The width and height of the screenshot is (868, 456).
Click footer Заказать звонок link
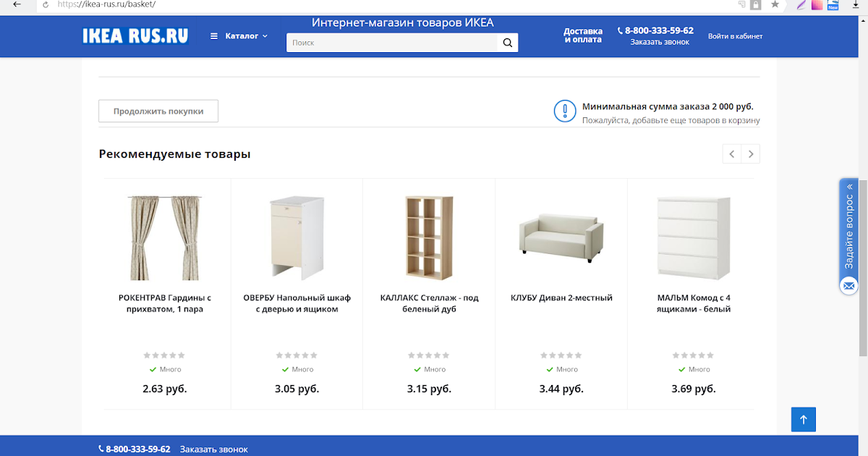[213, 449]
